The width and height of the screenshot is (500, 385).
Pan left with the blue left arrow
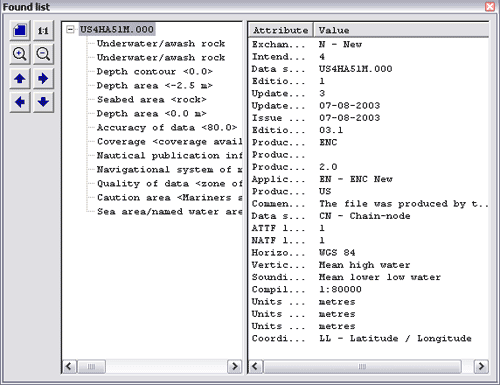(20, 102)
